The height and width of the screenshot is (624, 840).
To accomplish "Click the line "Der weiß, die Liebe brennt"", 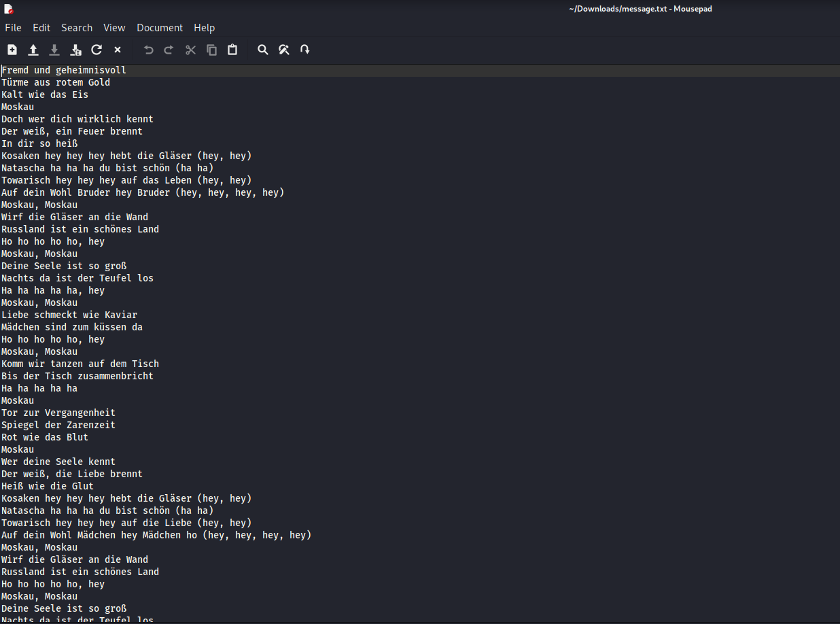I will tap(72, 474).
